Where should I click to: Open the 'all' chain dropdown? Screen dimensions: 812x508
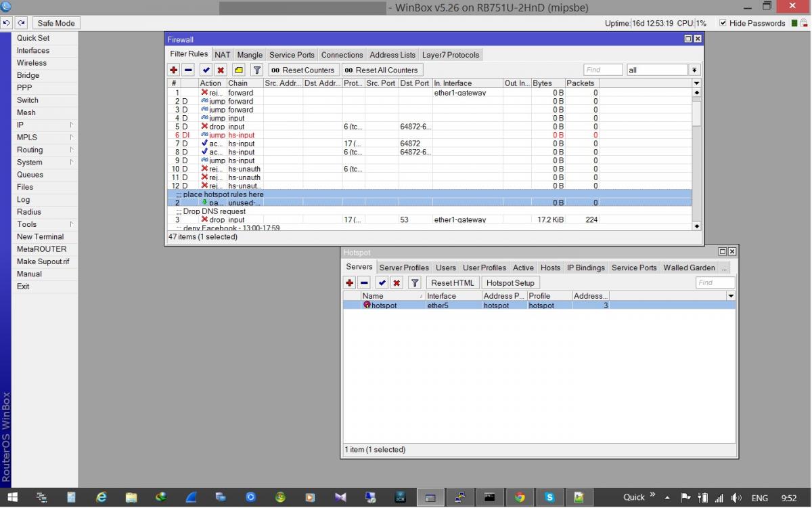coord(694,70)
